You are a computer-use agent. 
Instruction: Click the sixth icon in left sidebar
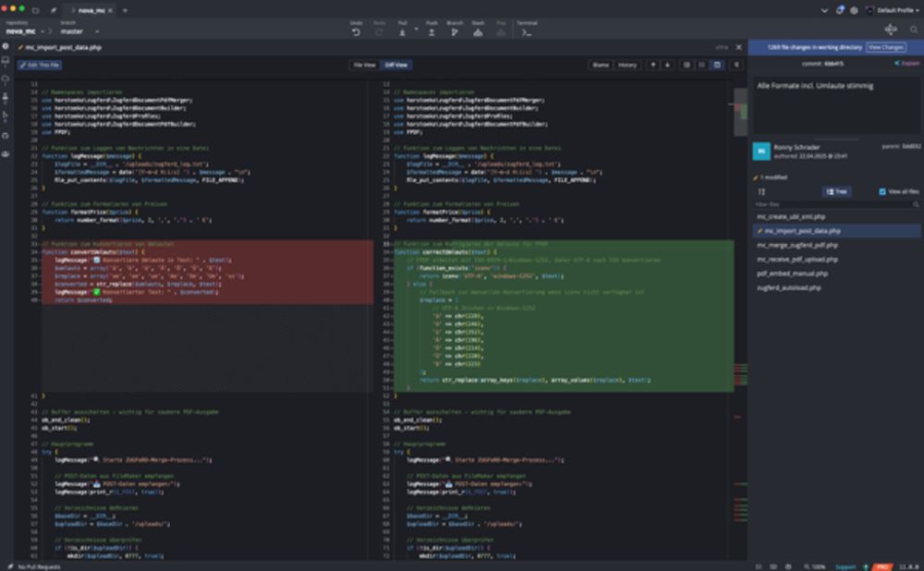click(x=6, y=136)
